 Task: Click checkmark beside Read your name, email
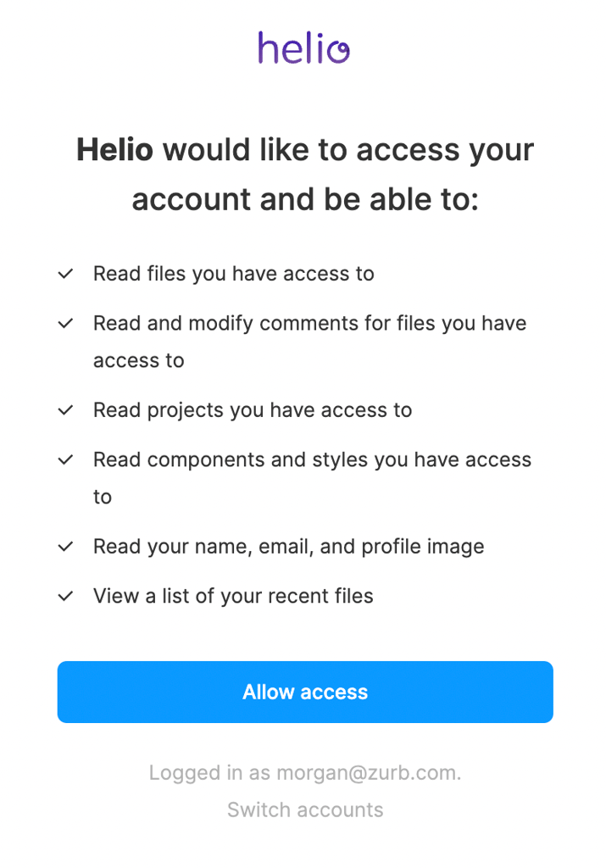click(66, 547)
